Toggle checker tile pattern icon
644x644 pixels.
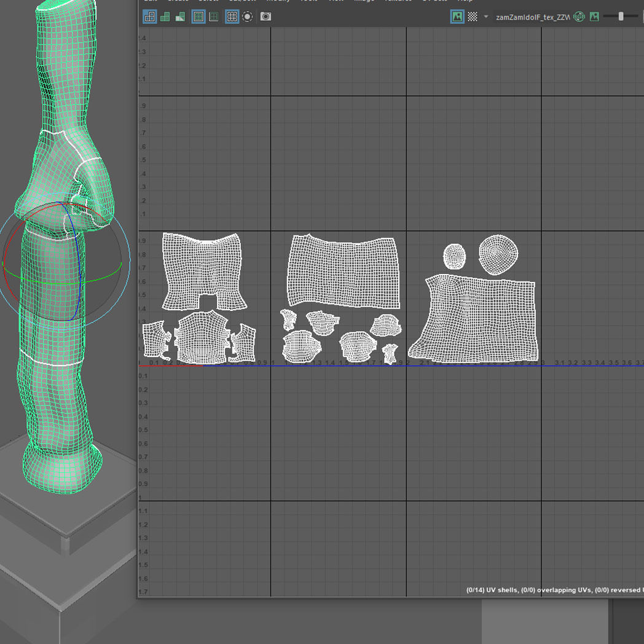pos(473,17)
